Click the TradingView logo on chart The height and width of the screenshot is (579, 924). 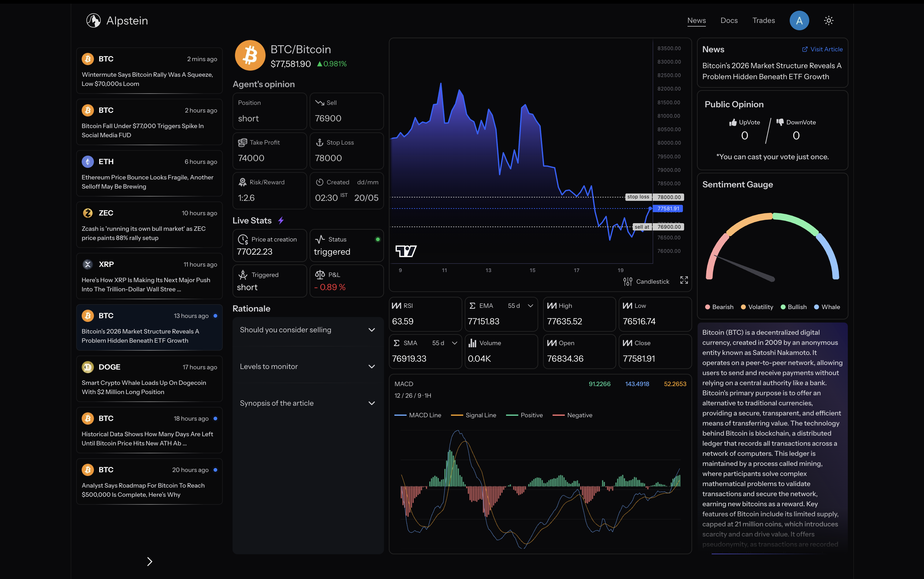pos(406,251)
